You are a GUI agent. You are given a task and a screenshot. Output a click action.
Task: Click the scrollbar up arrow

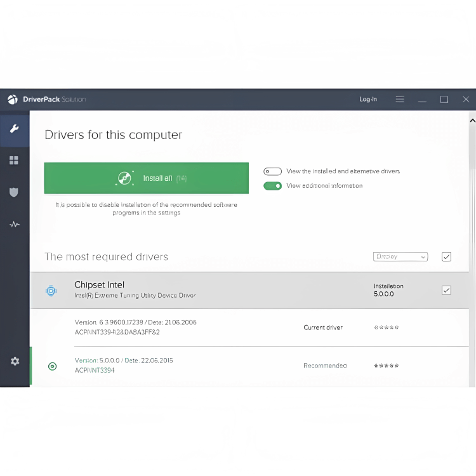pyautogui.click(x=472, y=120)
